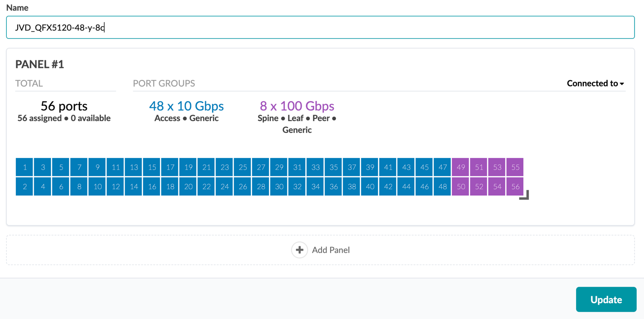Select blue port 1
The width and height of the screenshot is (644, 319).
coord(25,167)
